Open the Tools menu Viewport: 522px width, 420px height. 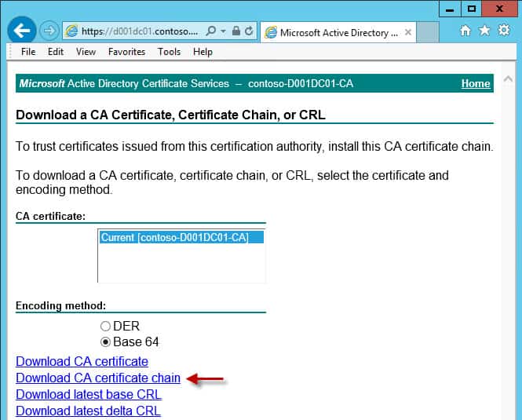click(x=169, y=52)
